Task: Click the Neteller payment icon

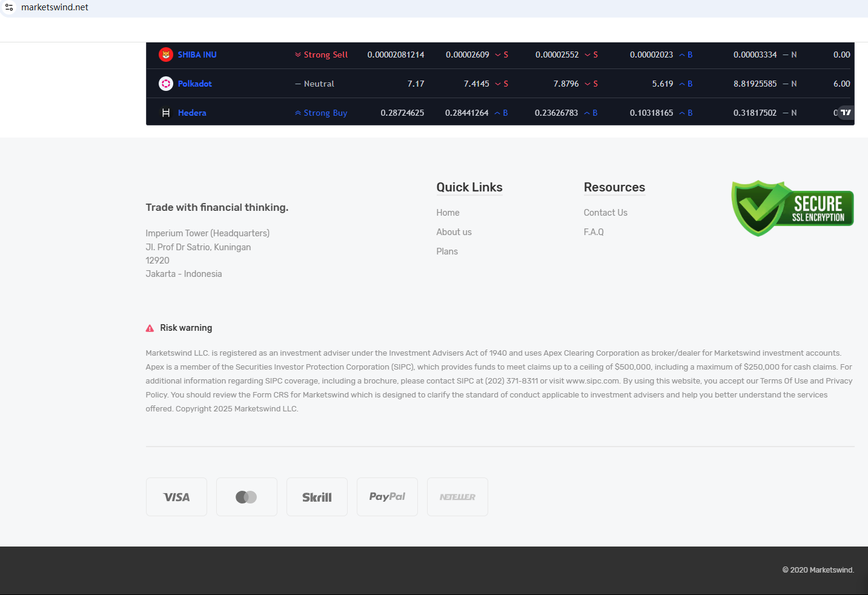Action: tap(457, 497)
